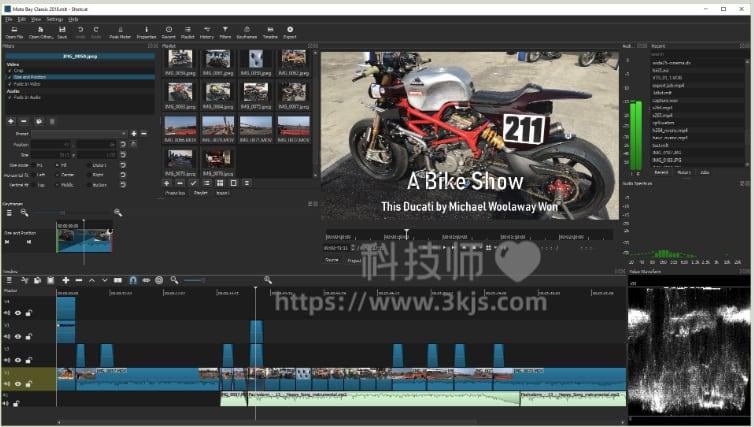
Task: Reset the Position field with undo arrow
Action: pyautogui.click(x=123, y=144)
